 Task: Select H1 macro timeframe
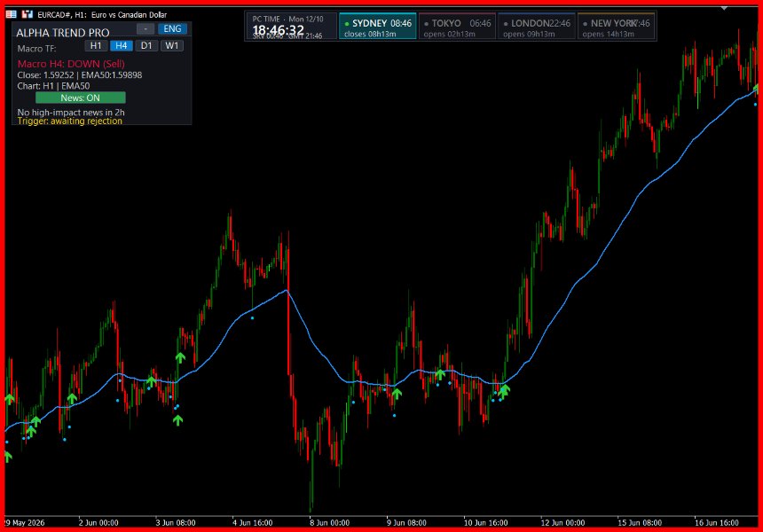96,46
